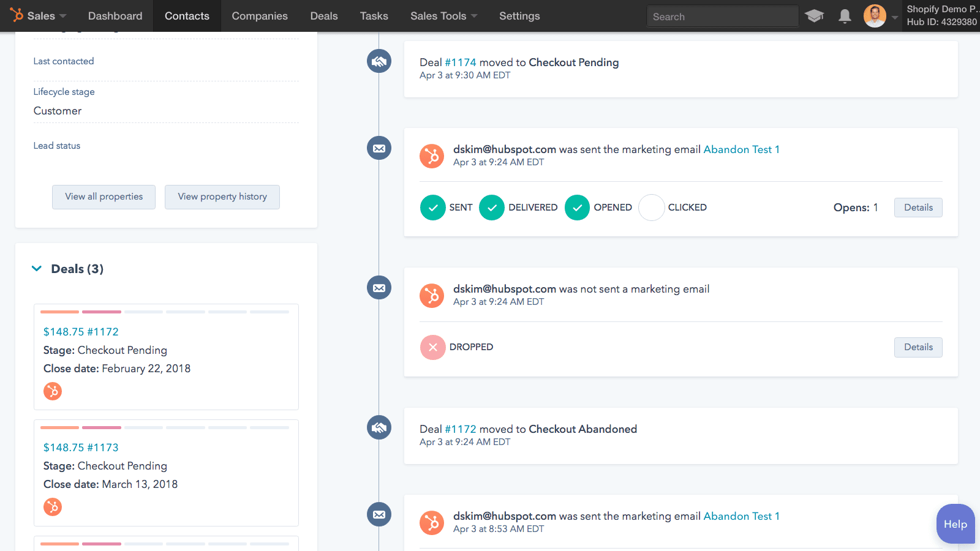Screen dimensions: 980x551
Task: Open the Academy graduation cap icon
Action: (x=814, y=16)
